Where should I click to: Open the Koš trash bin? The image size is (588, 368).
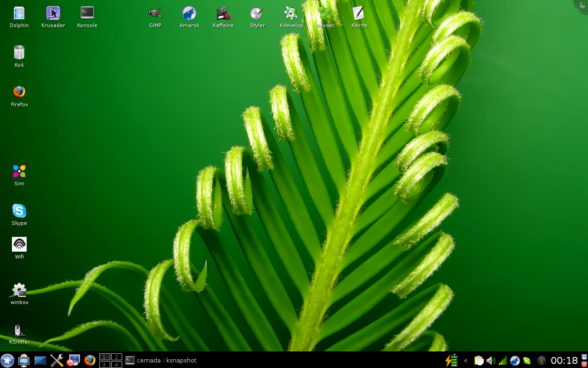click(x=19, y=53)
